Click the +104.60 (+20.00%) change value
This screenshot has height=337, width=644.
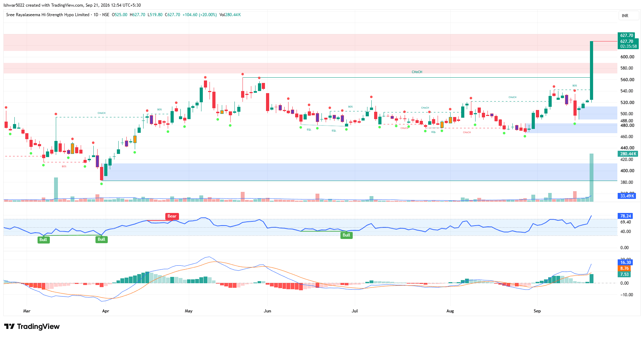[x=200, y=15]
